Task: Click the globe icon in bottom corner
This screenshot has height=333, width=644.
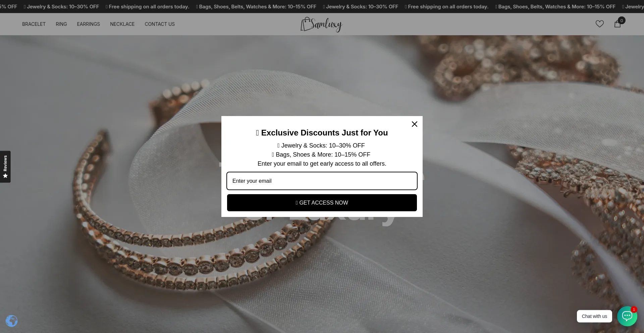Action: pyautogui.click(x=11, y=321)
